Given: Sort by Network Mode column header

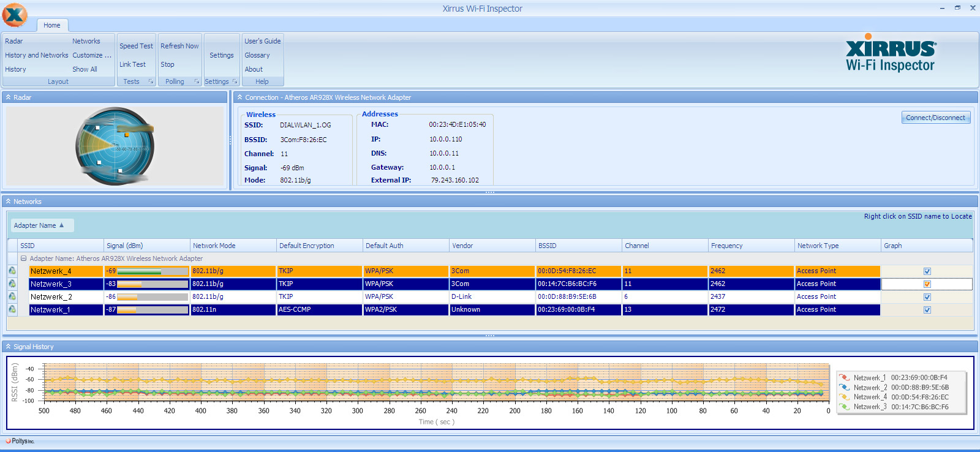Looking at the screenshot, I should tap(233, 246).
